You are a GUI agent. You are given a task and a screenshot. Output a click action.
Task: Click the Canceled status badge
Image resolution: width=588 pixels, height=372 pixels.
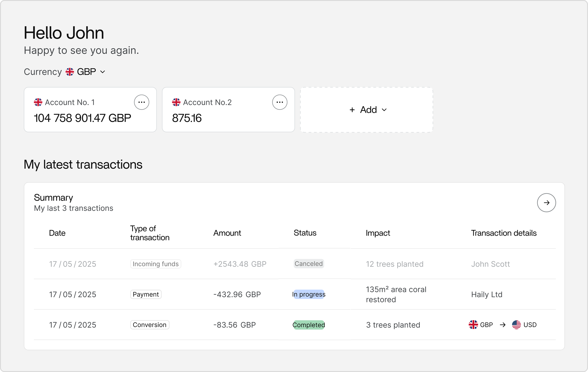point(309,264)
